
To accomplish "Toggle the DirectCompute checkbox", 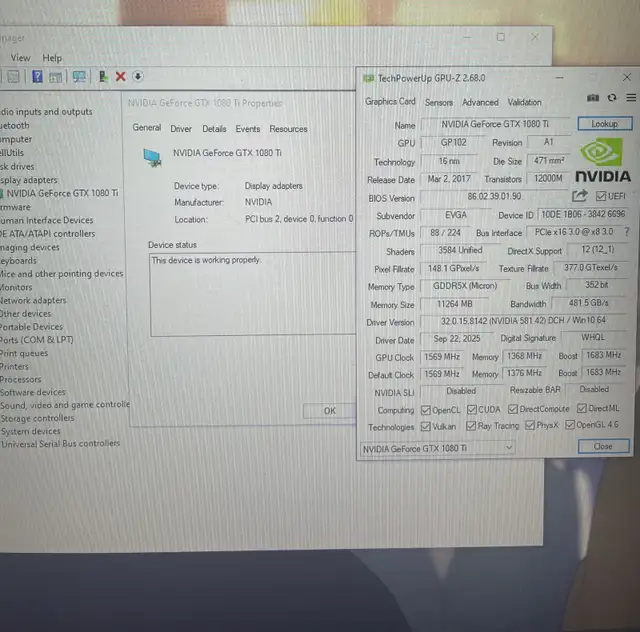I will click(x=513, y=409).
